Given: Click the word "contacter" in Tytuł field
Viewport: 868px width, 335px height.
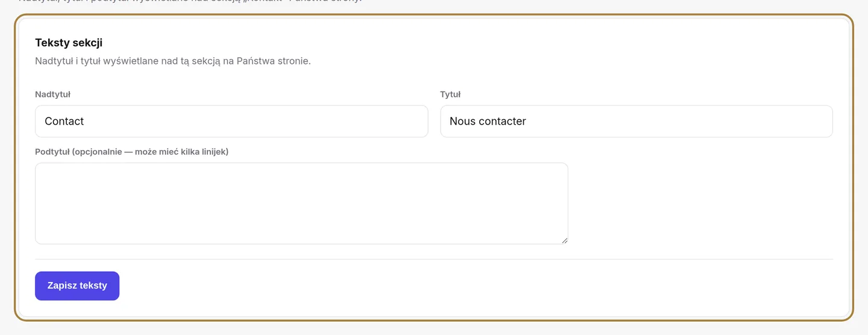Looking at the screenshot, I should (x=503, y=121).
